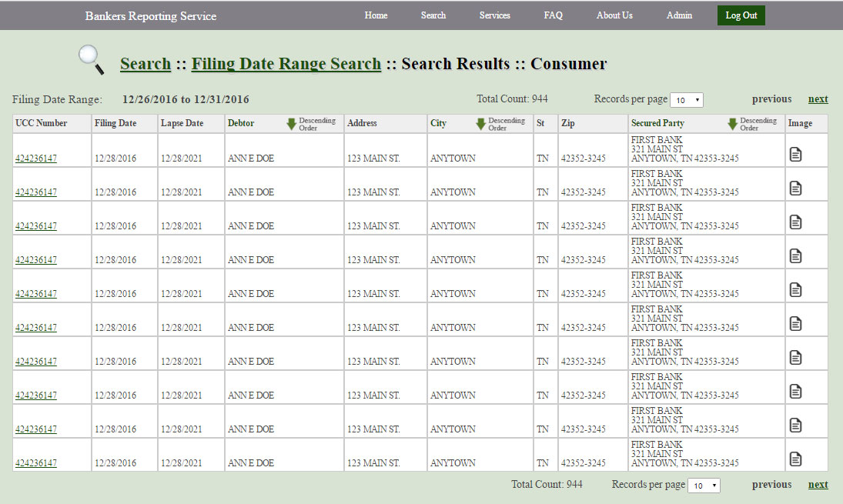Select the Admin navigation item
The image size is (843, 504).
[x=679, y=15]
